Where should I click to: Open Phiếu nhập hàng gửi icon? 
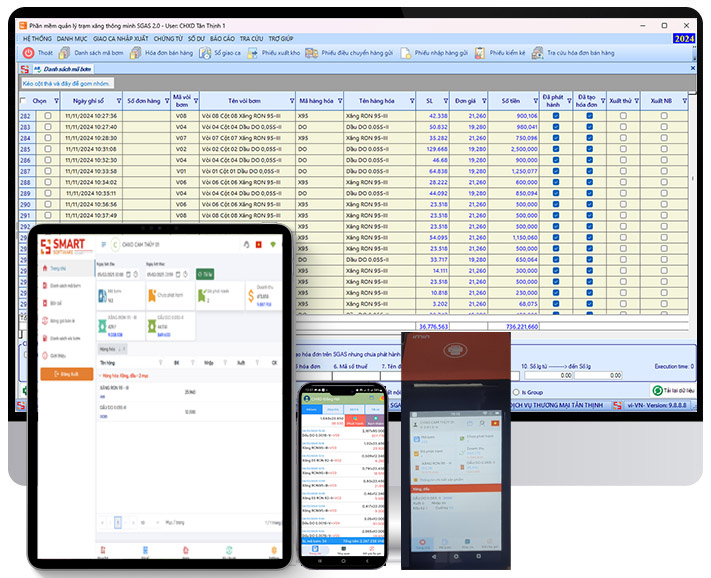click(405, 53)
